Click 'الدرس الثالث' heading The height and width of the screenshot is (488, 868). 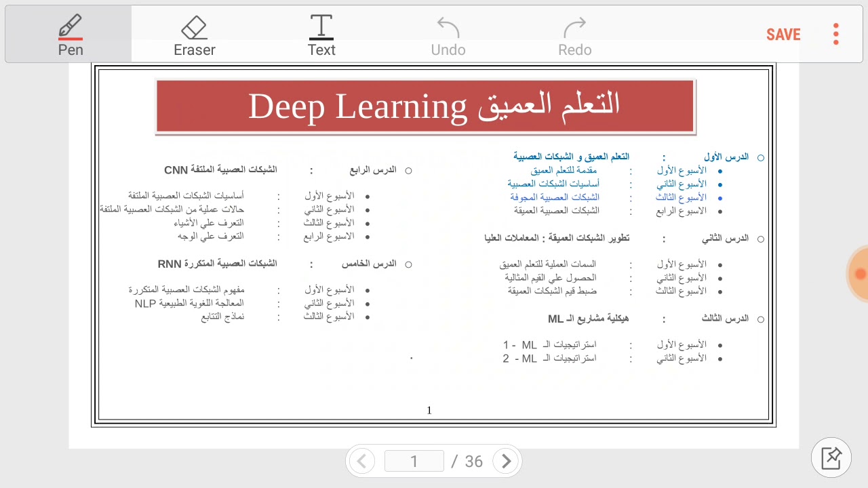click(725, 318)
